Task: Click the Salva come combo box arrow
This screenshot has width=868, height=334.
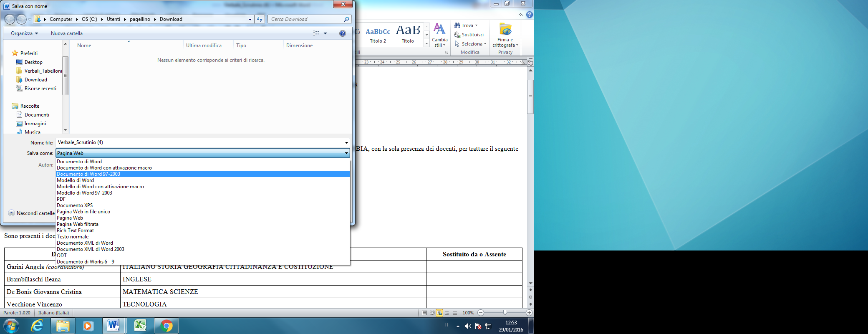Action: (346, 153)
